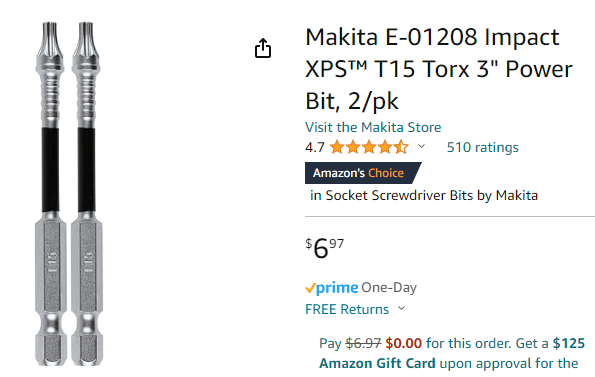Expand the FREE Returns chevron arrow

click(x=401, y=308)
